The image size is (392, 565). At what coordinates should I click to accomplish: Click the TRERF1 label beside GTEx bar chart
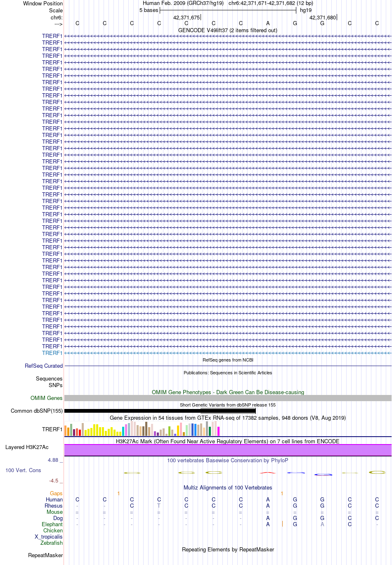pos(52,429)
